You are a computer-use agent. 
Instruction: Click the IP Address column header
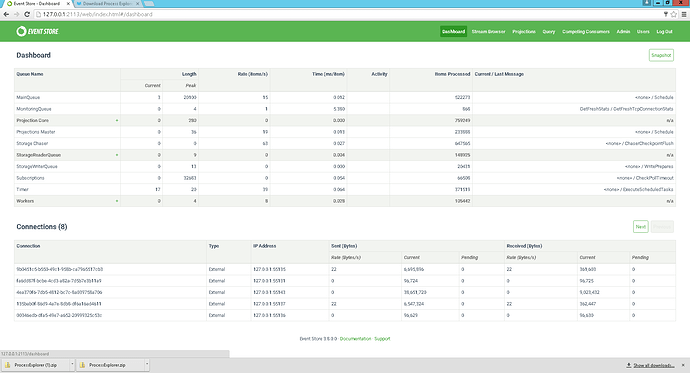pos(264,246)
